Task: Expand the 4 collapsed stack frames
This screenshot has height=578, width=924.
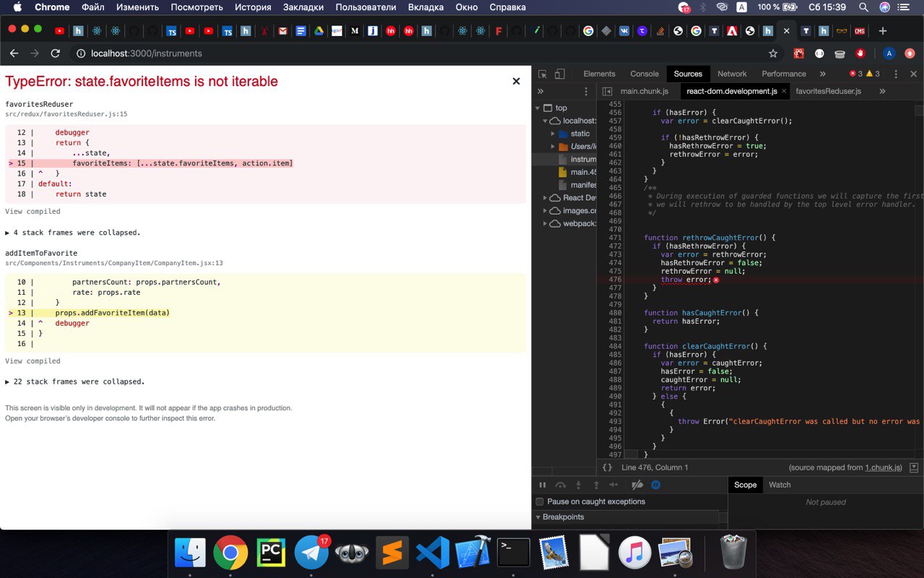Action: 72,233
